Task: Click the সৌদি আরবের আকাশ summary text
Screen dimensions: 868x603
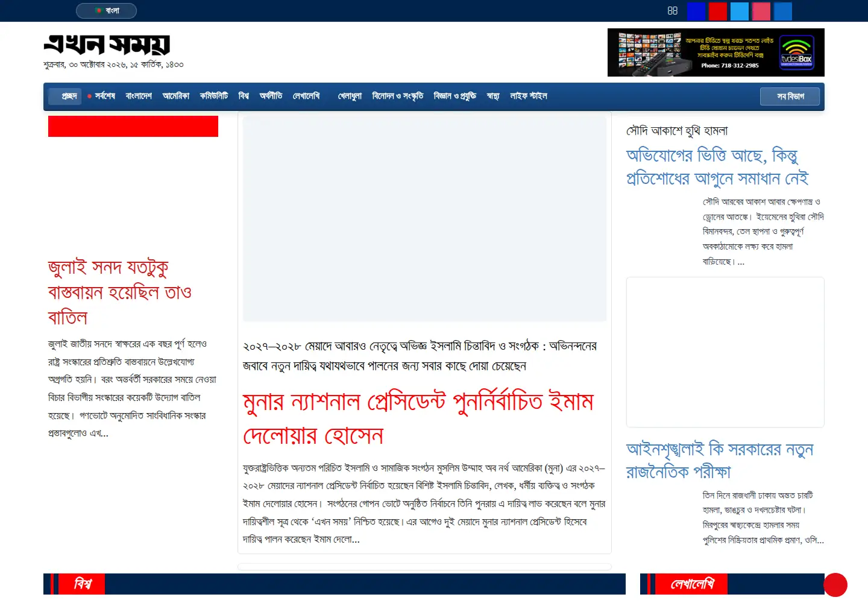Action: click(763, 232)
